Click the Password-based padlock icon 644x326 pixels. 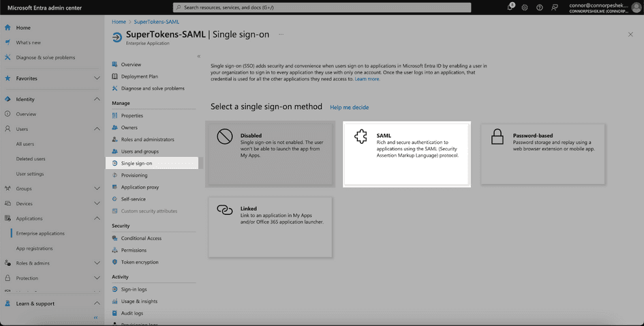point(497,137)
